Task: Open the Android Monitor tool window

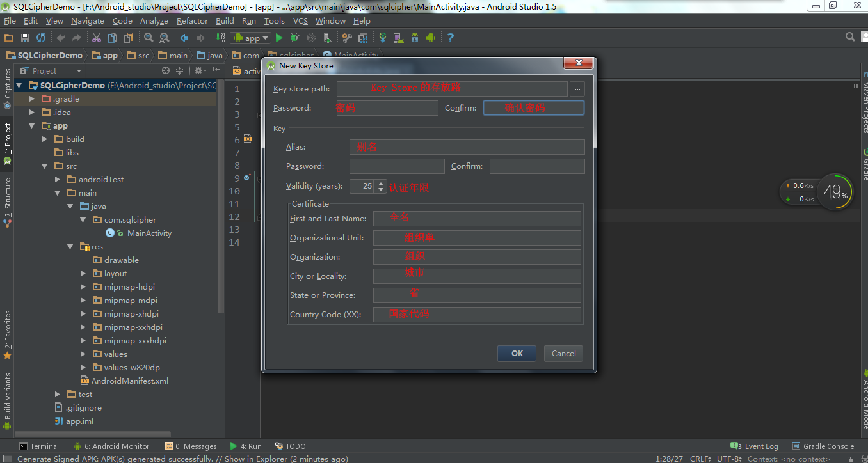Action: tap(111, 446)
